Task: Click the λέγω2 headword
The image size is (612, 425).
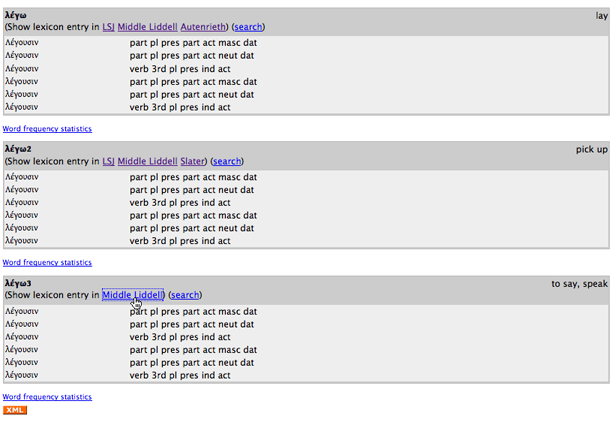Action: click(19, 150)
